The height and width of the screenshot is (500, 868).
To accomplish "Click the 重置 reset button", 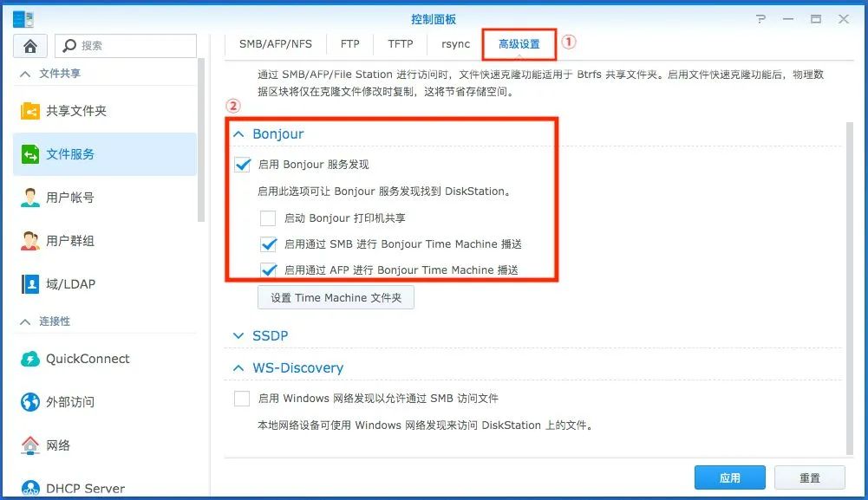I will (x=809, y=477).
